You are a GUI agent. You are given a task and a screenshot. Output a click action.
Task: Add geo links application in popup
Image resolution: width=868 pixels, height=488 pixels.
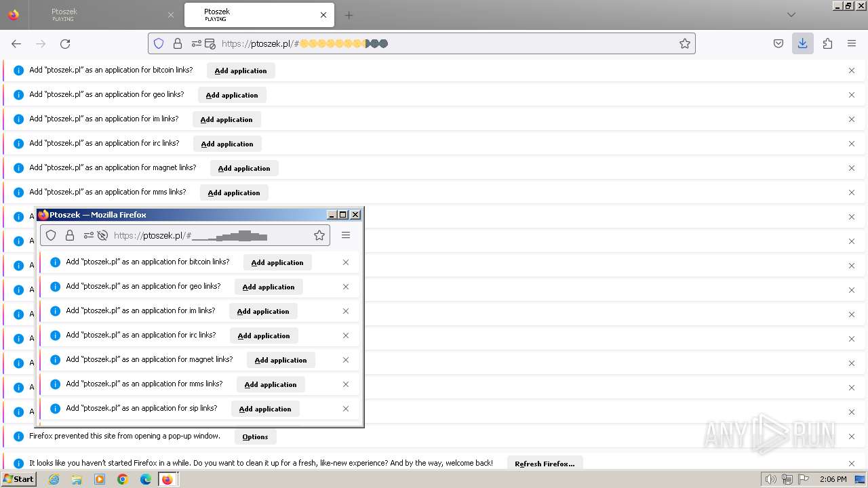click(x=269, y=287)
